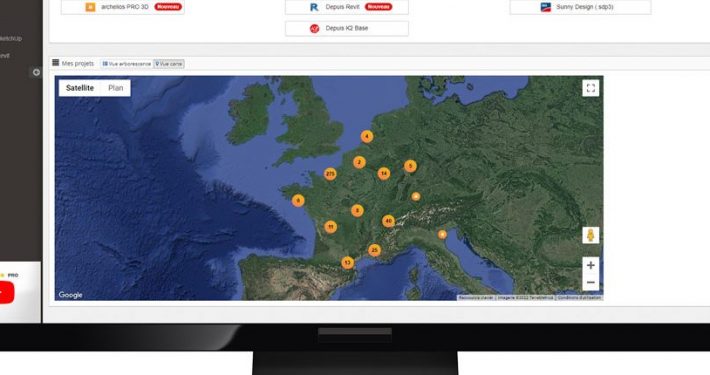Switch to Vue arborescence view
The height and width of the screenshot is (375, 710).
(x=126, y=64)
